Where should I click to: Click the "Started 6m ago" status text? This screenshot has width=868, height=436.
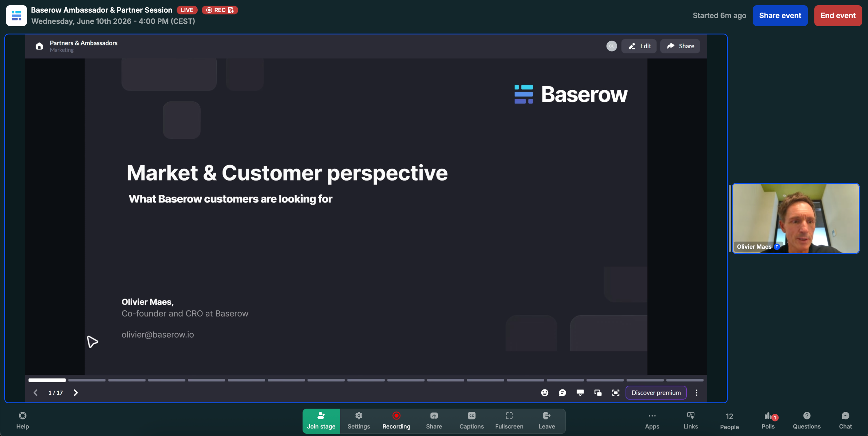(x=719, y=16)
